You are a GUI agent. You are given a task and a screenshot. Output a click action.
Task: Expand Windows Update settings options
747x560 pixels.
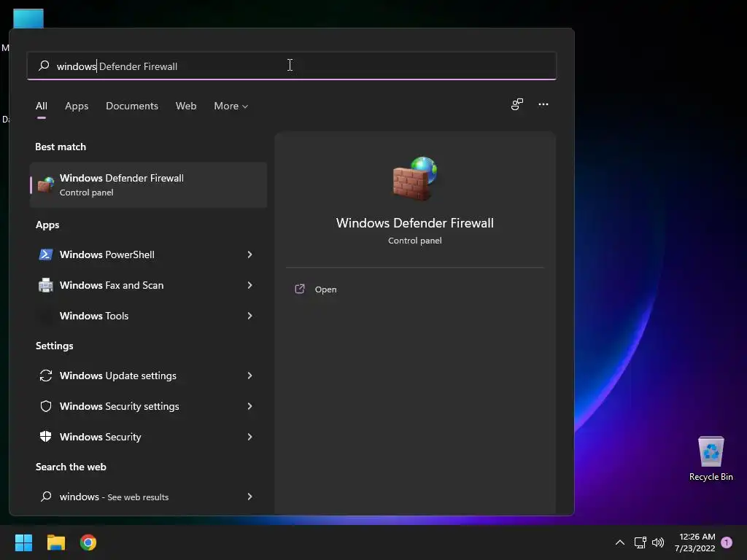coord(249,376)
